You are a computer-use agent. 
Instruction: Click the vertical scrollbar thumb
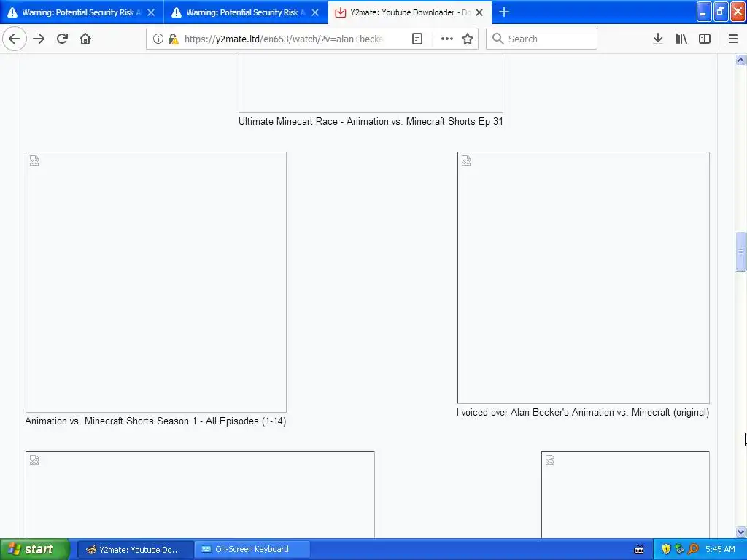pos(740,252)
